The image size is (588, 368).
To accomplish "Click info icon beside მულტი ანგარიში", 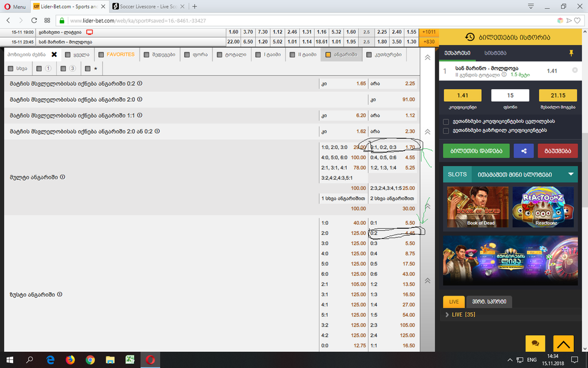I will (x=63, y=177).
